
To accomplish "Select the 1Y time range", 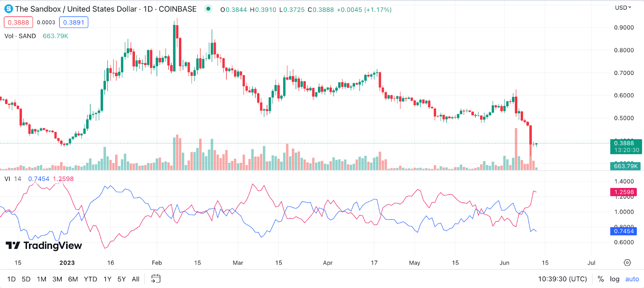I will (107, 279).
